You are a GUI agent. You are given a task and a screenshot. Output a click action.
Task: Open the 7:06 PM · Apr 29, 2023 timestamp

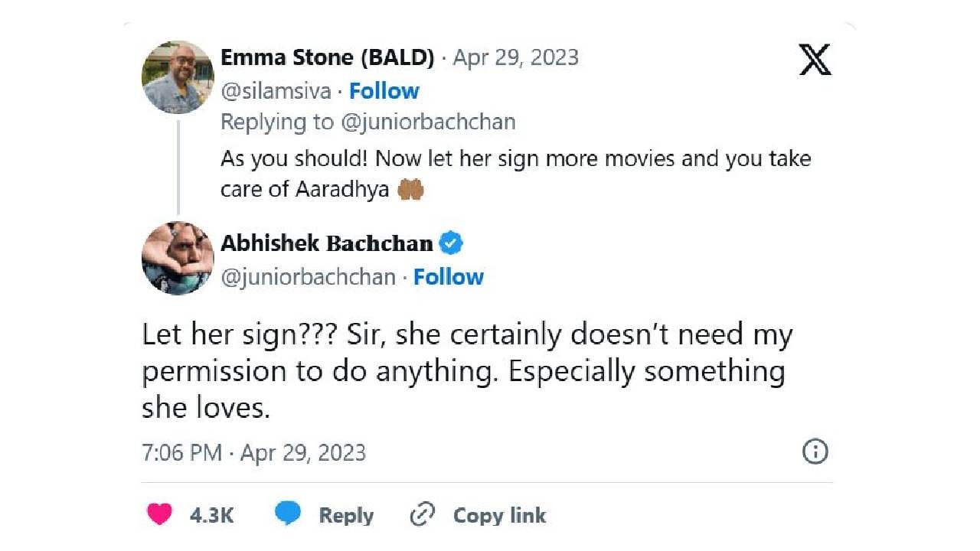tap(253, 452)
